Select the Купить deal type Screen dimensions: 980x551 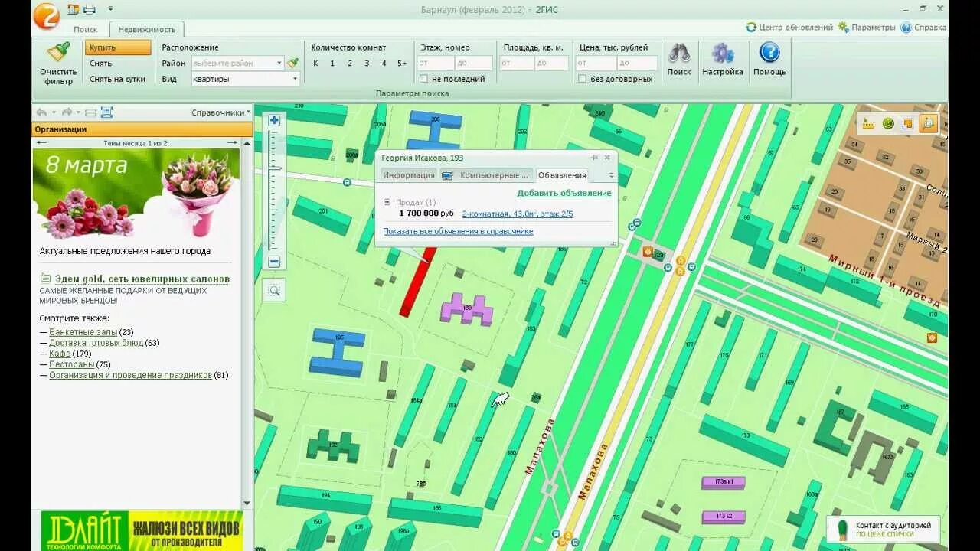[118, 47]
